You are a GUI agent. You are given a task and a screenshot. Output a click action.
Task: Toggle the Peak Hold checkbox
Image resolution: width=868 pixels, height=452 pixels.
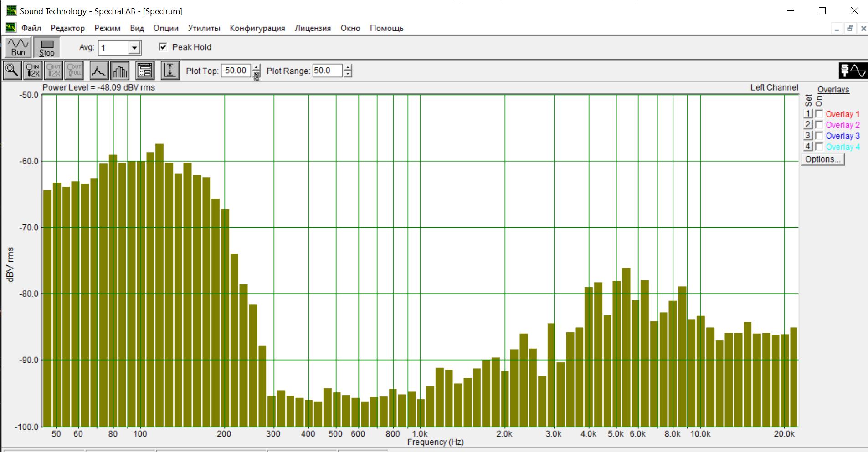tap(163, 47)
